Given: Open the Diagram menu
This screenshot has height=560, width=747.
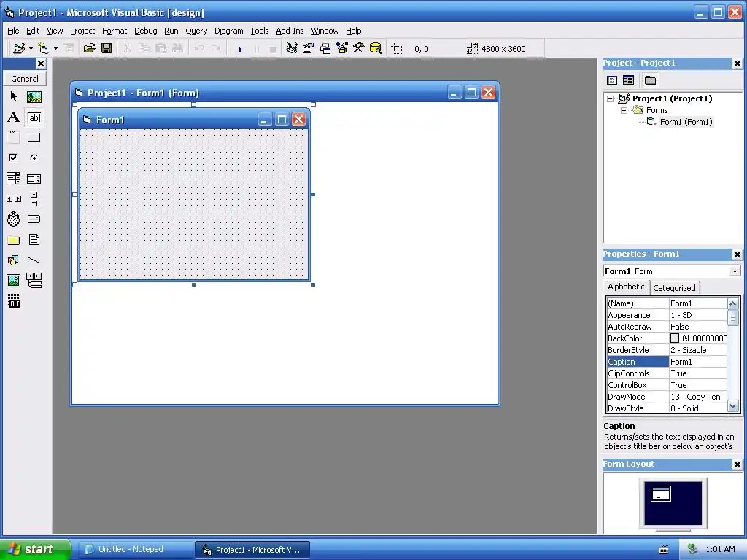Looking at the screenshot, I should click(228, 31).
